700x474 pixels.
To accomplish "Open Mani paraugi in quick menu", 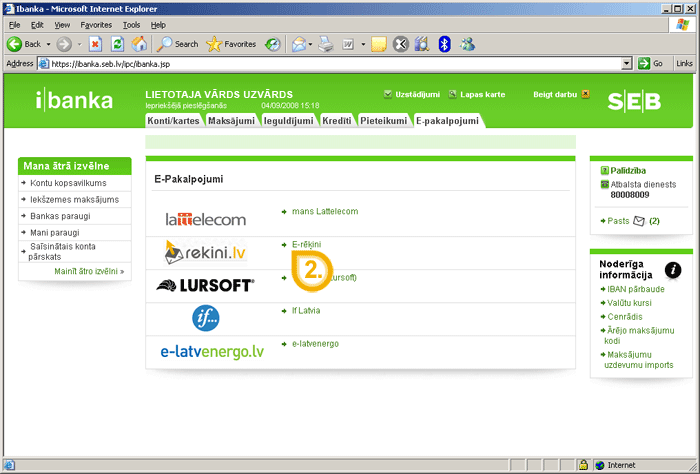I will [55, 233].
